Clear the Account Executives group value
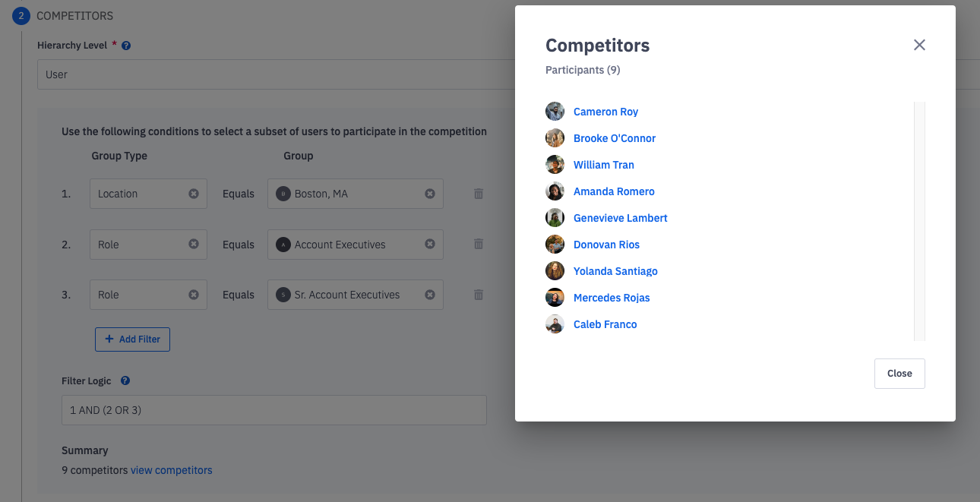 430,245
